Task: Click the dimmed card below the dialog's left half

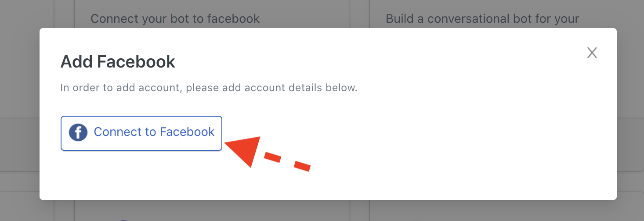Action: tap(212, 211)
